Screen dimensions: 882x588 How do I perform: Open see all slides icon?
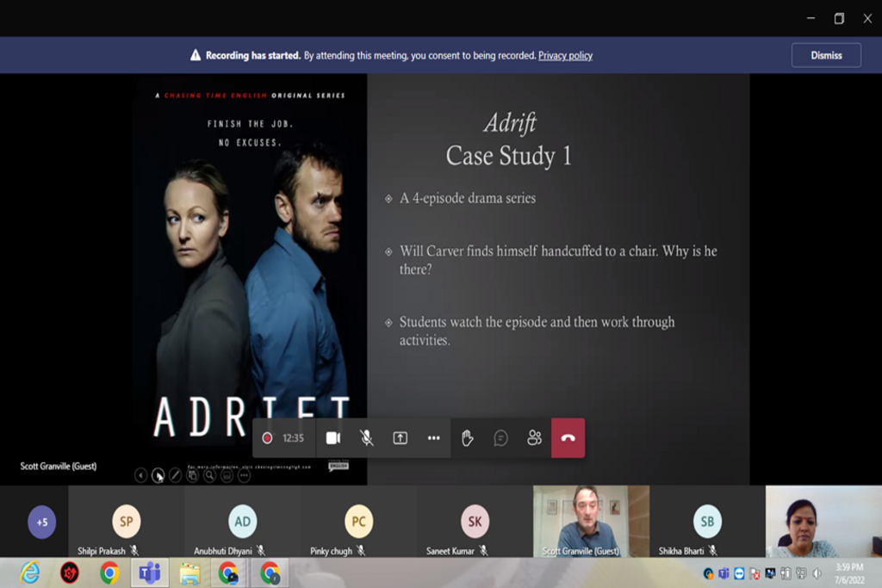[192, 475]
